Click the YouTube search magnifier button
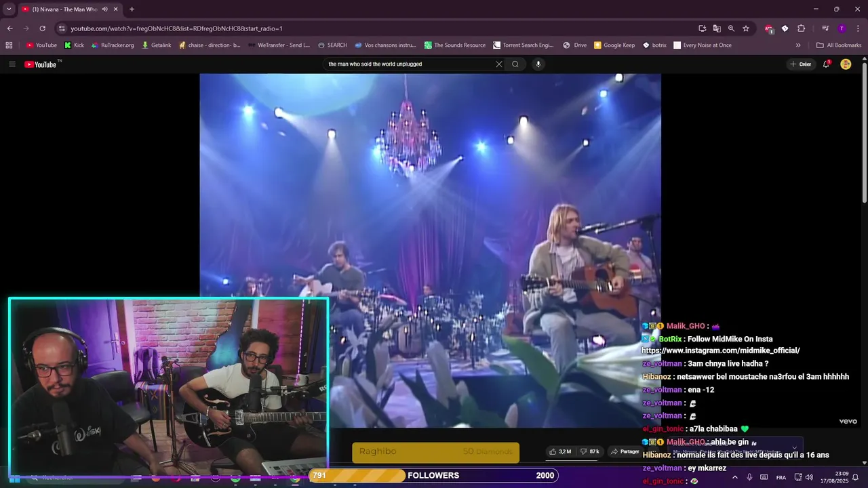 click(515, 64)
